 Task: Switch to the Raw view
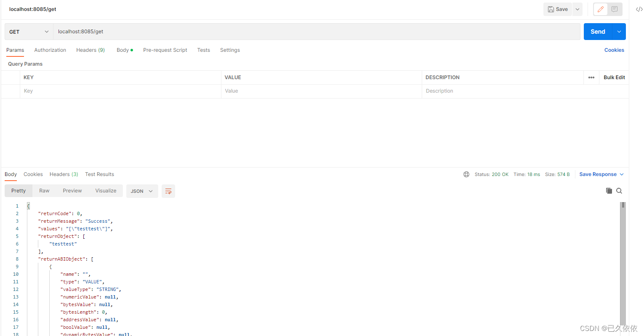tap(44, 191)
